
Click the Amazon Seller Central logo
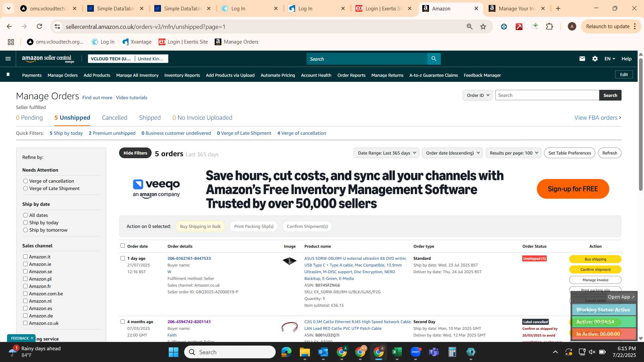tap(48, 59)
